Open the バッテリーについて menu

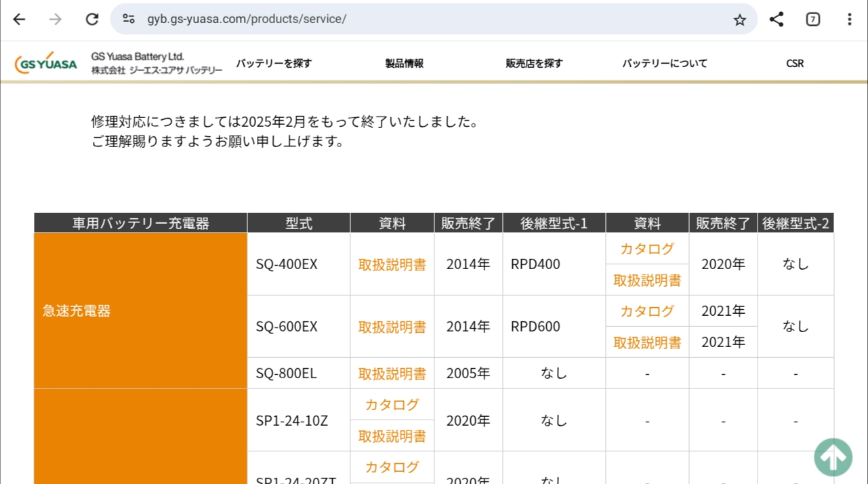[665, 63]
